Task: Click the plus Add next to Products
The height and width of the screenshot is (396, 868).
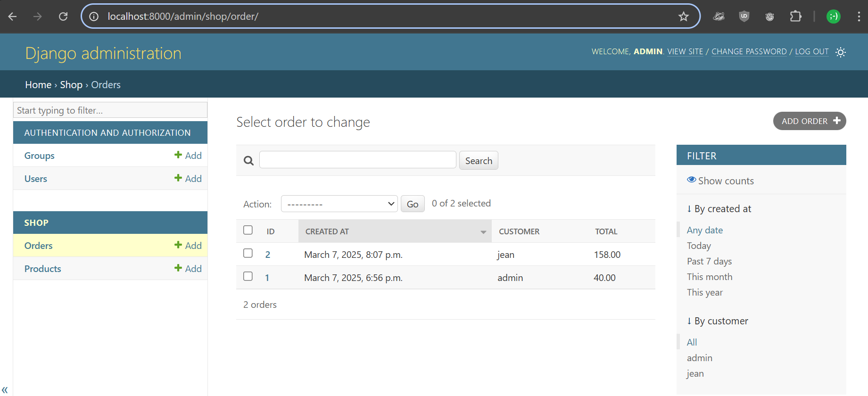Action: click(188, 269)
